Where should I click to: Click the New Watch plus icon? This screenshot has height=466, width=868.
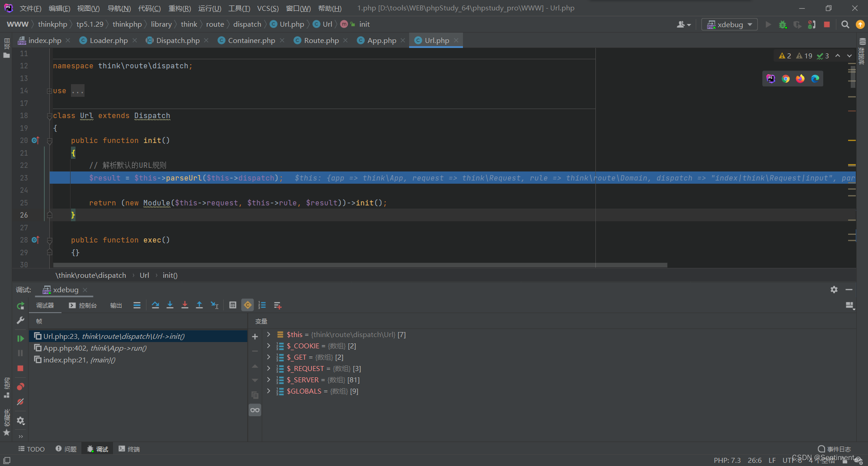coord(255,337)
